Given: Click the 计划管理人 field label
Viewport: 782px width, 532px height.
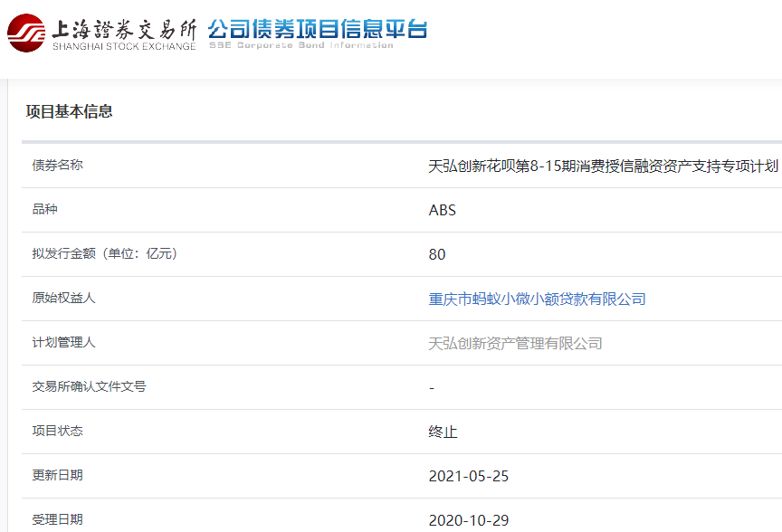Looking at the screenshot, I should click(x=63, y=342).
